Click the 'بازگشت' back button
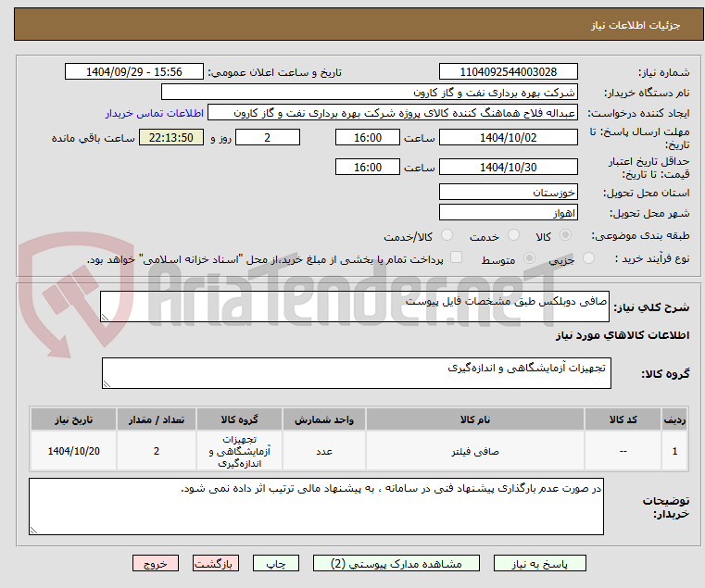 coord(215,563)
